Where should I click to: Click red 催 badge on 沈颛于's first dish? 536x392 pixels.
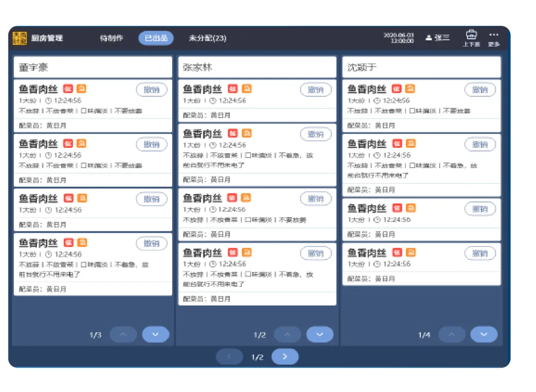coord(396,89)
